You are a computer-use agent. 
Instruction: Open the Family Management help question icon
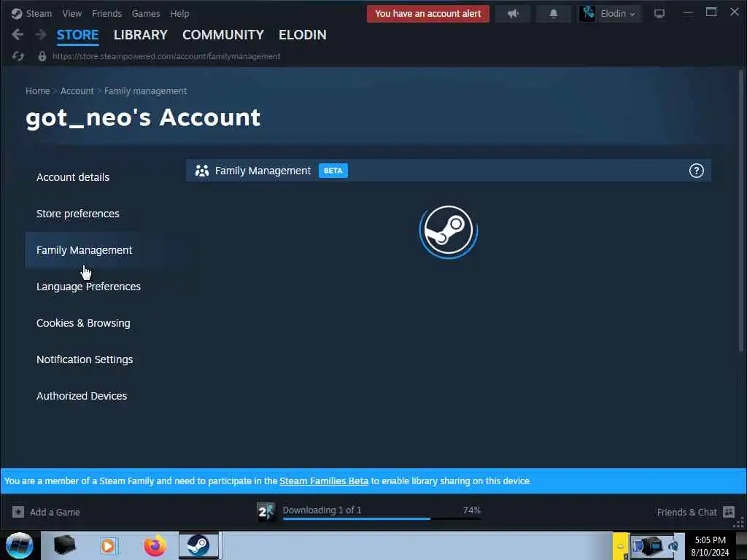[696, 171]
